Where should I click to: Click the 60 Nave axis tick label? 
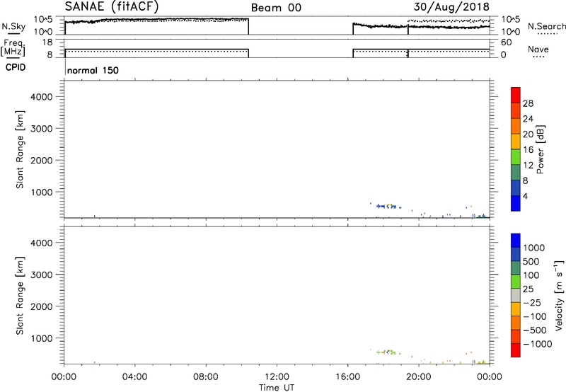(x=506, y=42)
